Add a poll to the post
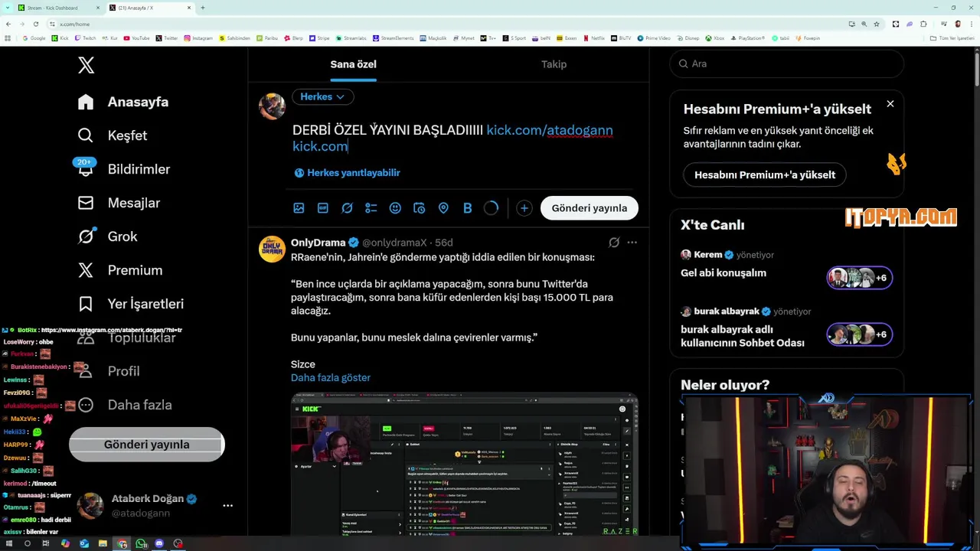The height and width of the screenshot is (551, 980). 371,208
